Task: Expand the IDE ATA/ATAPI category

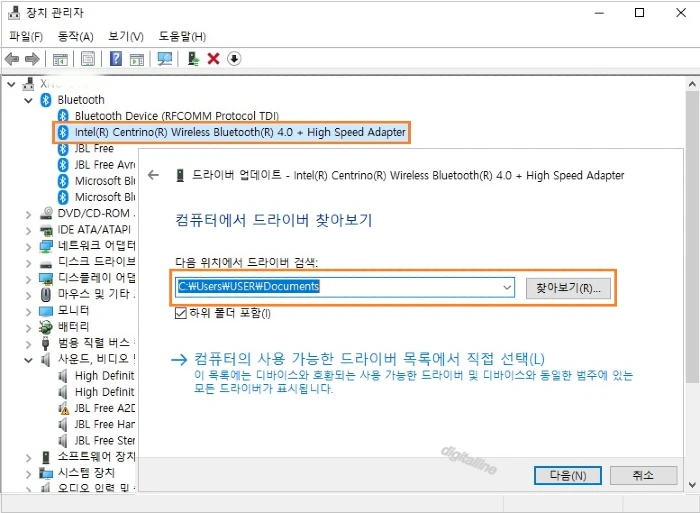Action: point(29,231)
